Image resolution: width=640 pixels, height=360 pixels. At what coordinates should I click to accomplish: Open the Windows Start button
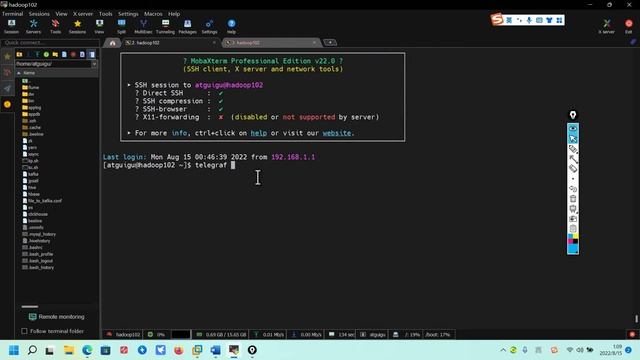(x=14, y=350)
